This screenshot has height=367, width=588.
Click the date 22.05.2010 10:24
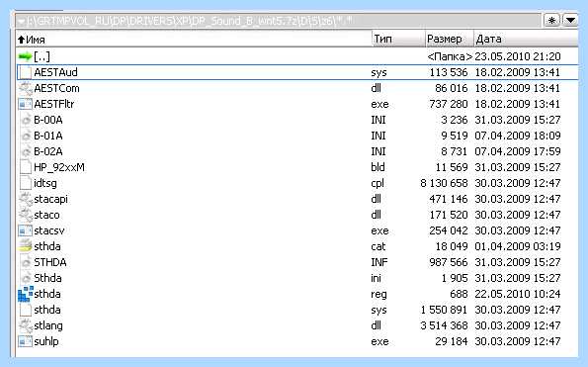tap(518, 294)
